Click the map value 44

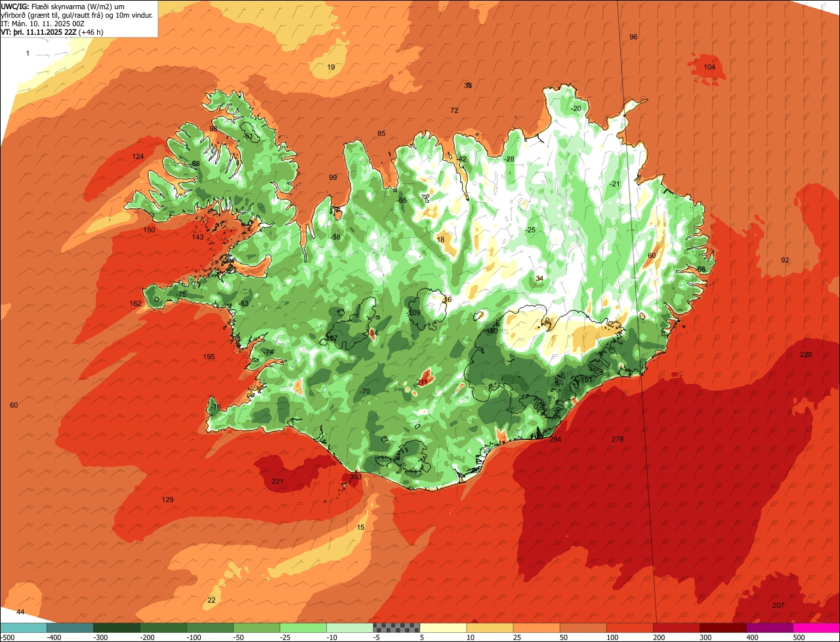[x=20, y=612]
